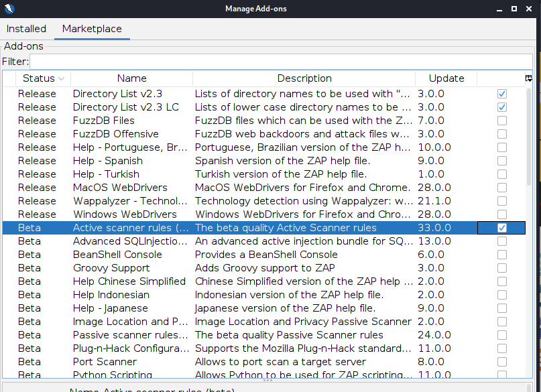
Task: Tick the Help - Spanish checkbox
Action: (502, 161)
